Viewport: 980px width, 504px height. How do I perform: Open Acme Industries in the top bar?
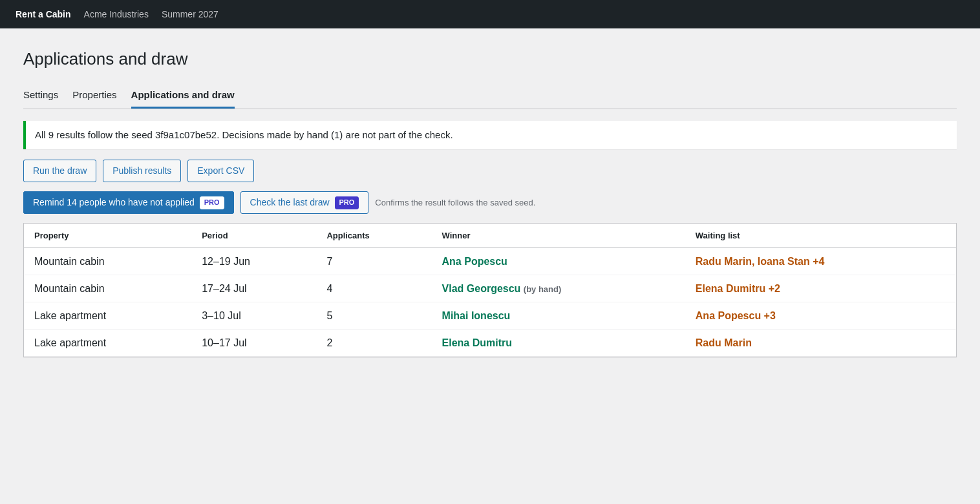click(x=116, y=14)
